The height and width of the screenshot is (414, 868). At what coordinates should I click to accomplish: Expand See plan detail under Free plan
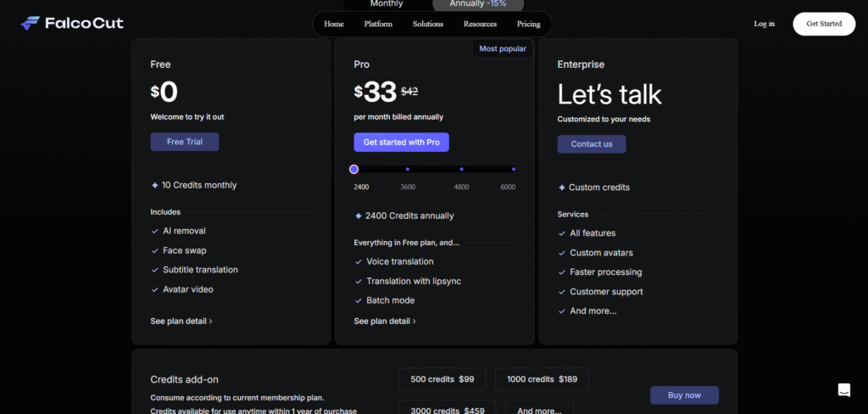[x=181, y=322]
